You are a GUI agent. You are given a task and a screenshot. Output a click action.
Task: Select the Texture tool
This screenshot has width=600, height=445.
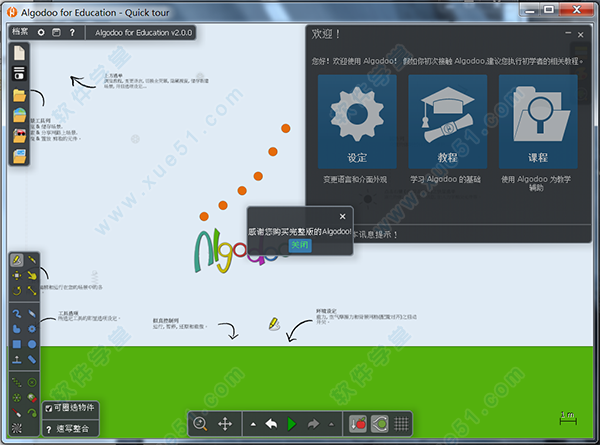pyautogui.click(x=16, y=428)
